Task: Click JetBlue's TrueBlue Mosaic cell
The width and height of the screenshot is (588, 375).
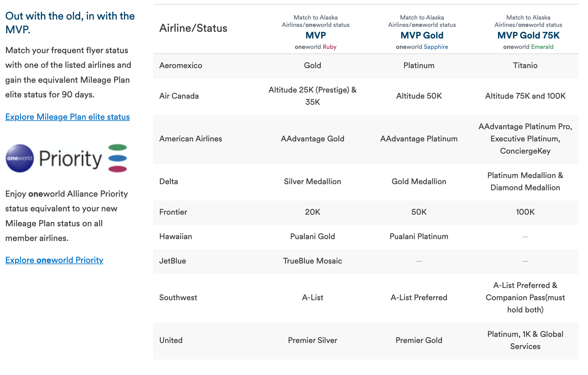Action: click(312, 261)
